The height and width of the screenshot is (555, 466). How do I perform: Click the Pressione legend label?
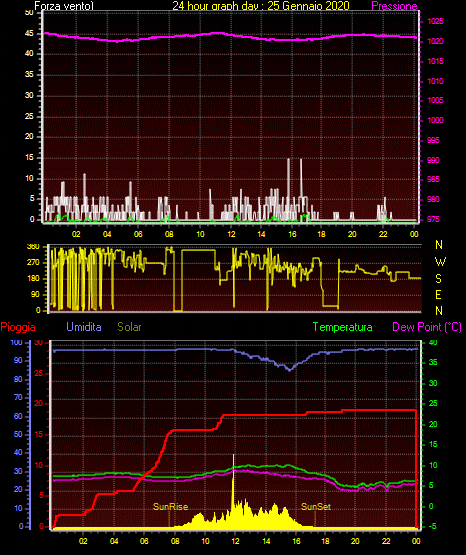pos(394,6)
